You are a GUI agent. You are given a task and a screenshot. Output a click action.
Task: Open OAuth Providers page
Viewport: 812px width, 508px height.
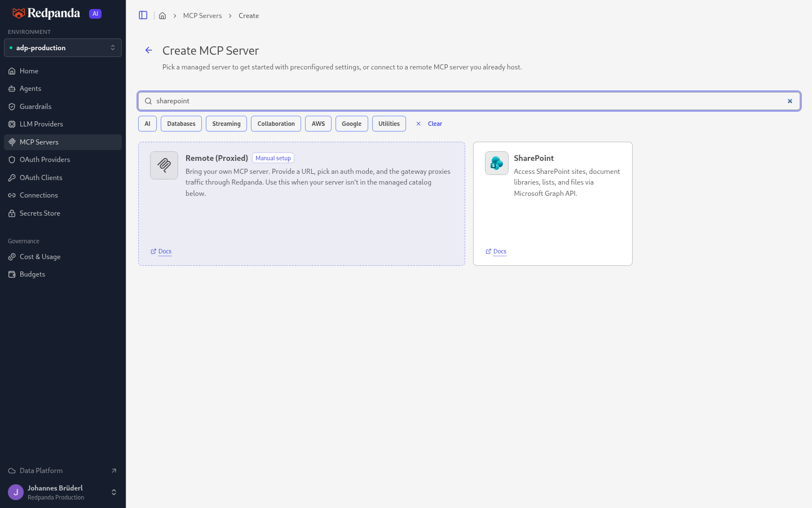point(63,160)
